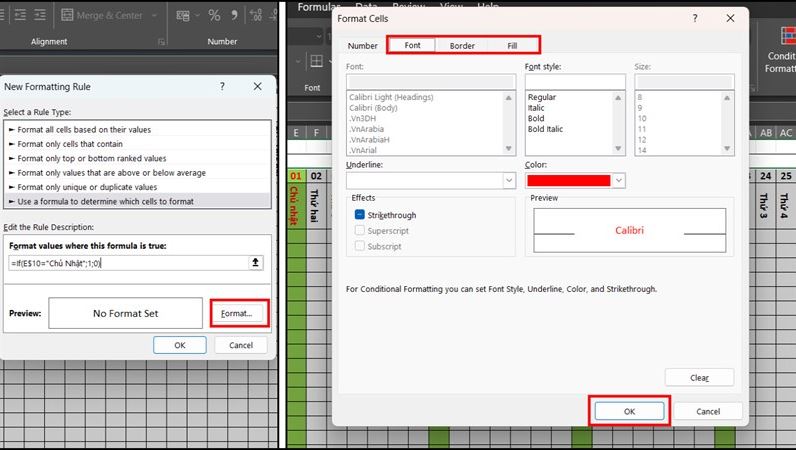Open the Merge & Center dropdown arrow
This screenshot has width=796, height=450.
tap(154, 15)
